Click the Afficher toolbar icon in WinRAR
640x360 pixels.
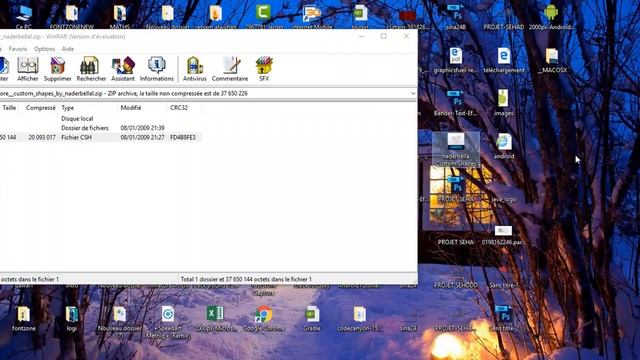click(x=28, y=69)
